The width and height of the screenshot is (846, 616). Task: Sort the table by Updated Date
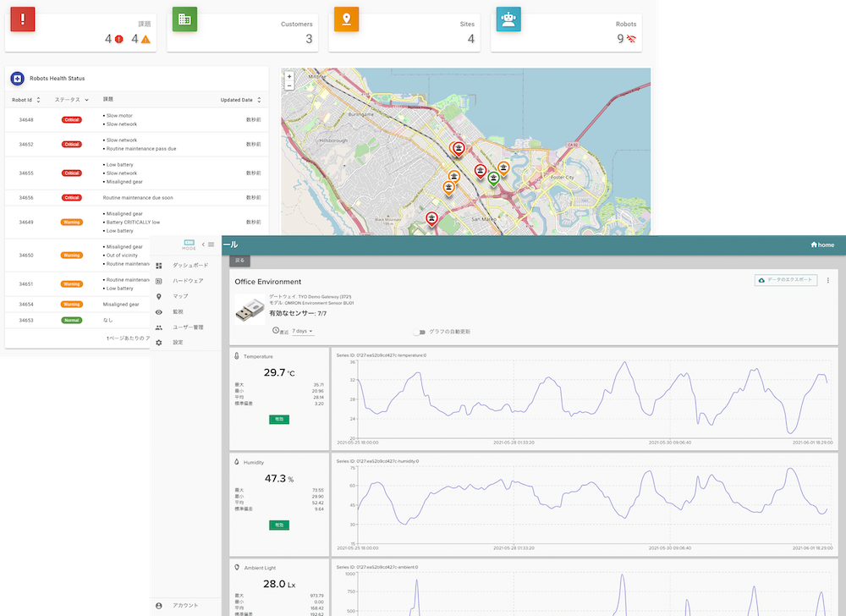pyautogui.click(x=240, y=100)
